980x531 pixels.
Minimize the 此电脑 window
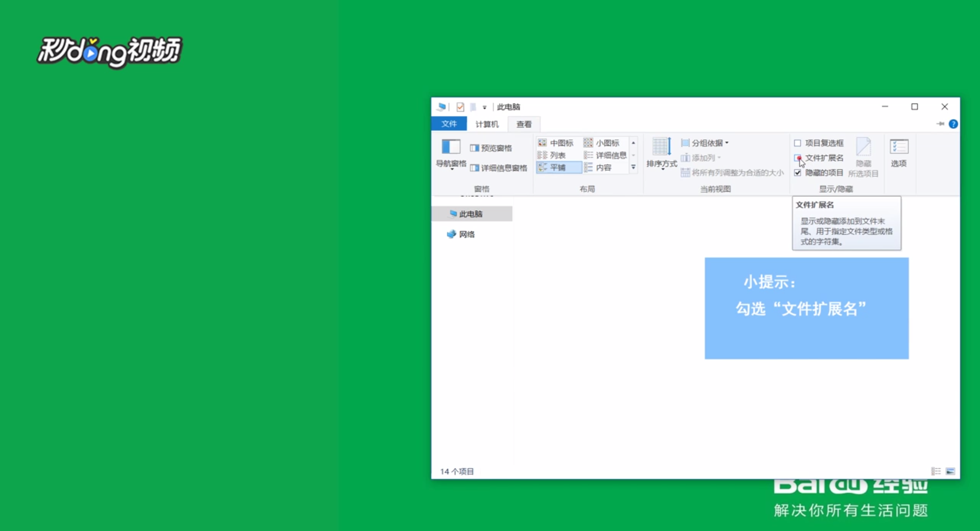(885, 107)
